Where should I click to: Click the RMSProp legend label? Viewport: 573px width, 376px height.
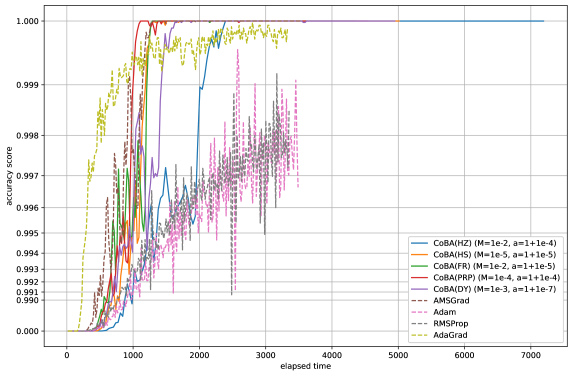pyautogui.click(x=451, y=324)
